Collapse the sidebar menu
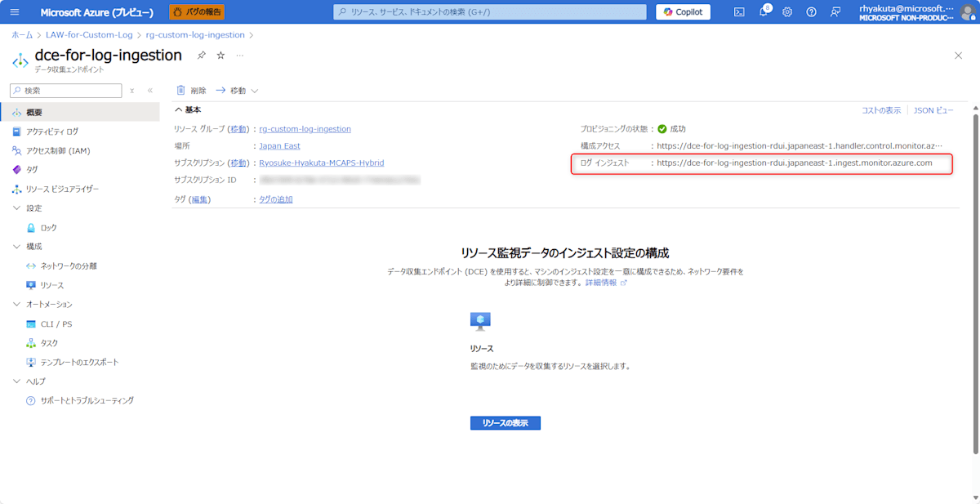Viewport: 980px width, 504px height. 149,91
